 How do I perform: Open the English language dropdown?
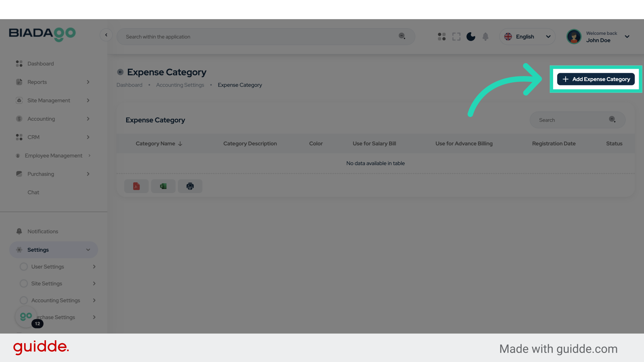527,37
